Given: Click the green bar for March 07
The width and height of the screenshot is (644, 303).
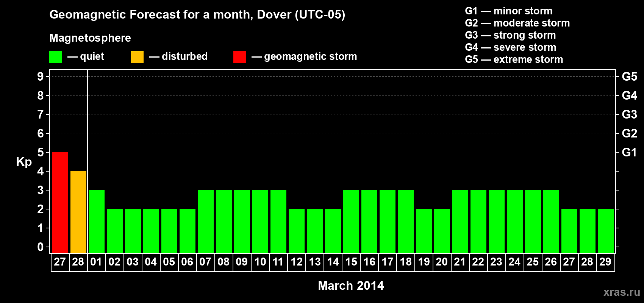Looking at the screenshot, I should [x=206, y=221].
